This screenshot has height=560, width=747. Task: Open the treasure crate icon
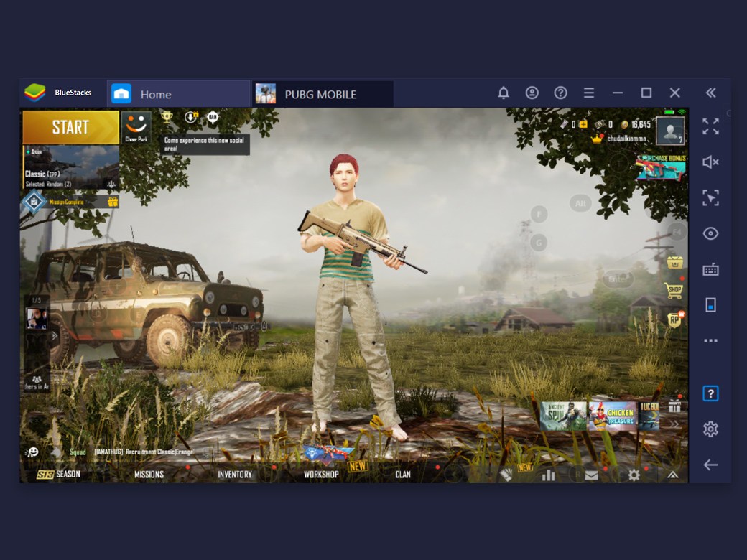(x=674, y=262)
